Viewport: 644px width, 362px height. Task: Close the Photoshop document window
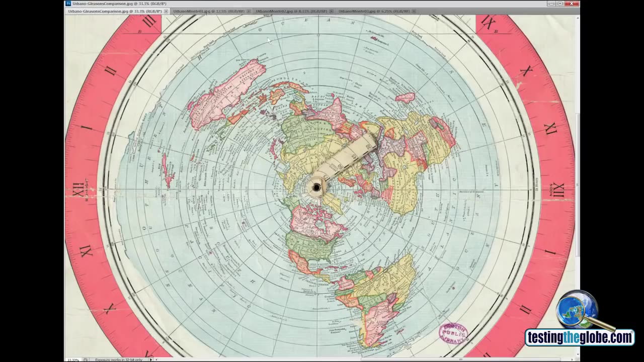click(572, 4)
